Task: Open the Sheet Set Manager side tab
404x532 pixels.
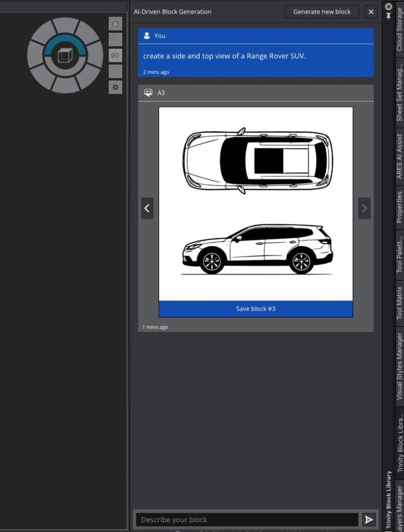Action: pyautogui.click(x=400, y=92)
